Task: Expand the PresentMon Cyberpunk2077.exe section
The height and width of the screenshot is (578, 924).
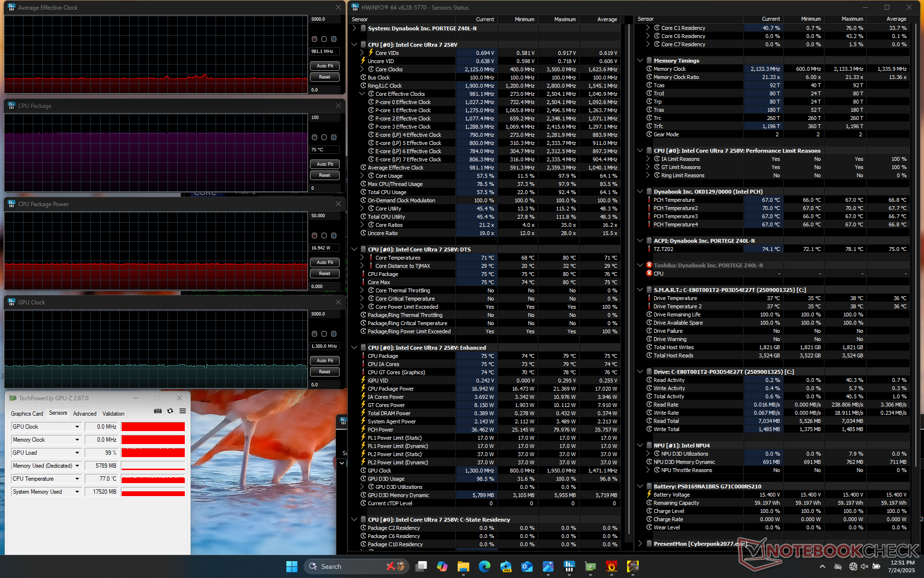Action: coord(640,543)
